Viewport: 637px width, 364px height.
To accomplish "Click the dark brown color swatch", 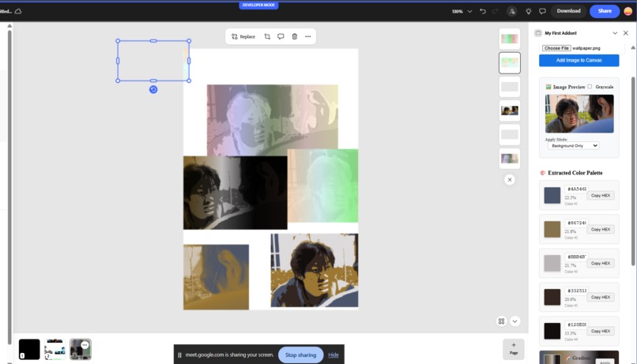I will click(552, 297).
